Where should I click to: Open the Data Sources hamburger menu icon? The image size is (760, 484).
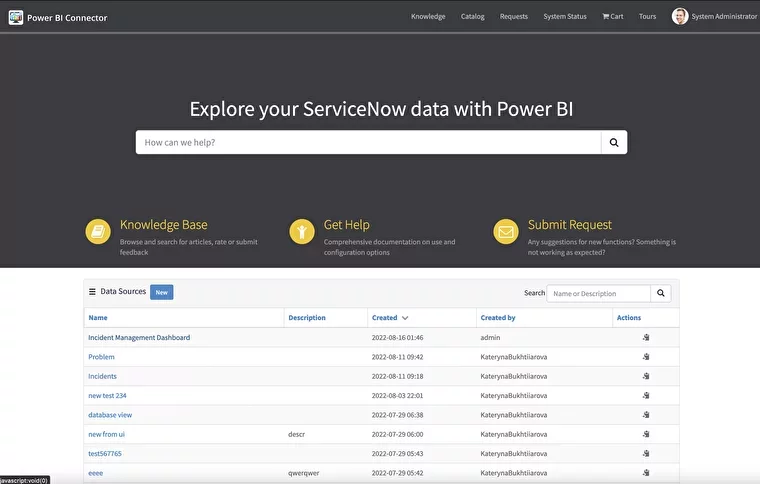pyautogui.click(x=92, y=292)
